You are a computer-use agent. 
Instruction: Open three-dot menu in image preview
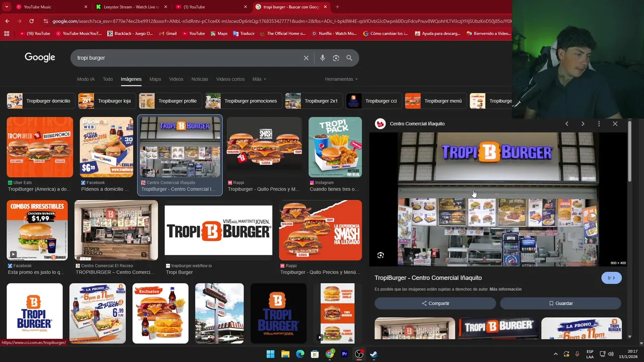[599, 124]
